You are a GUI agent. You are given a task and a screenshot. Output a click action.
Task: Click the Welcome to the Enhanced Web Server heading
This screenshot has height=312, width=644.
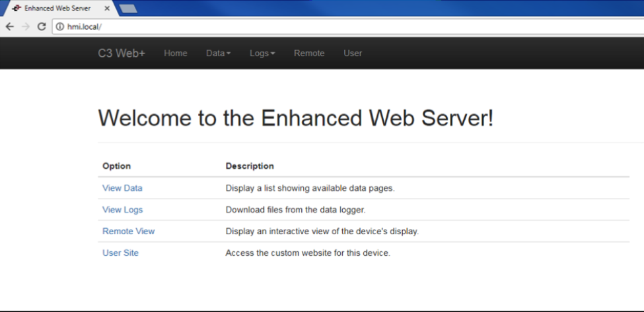click(x=296, y=119)
